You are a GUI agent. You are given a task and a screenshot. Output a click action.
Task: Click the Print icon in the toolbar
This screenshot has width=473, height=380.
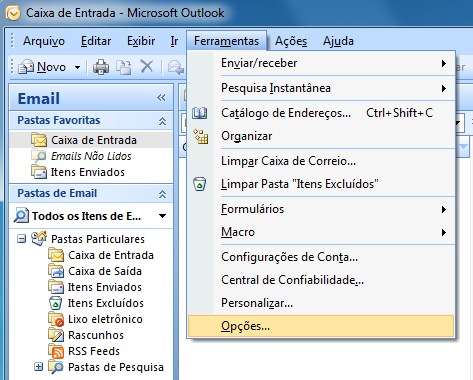(x=101, y=67)
